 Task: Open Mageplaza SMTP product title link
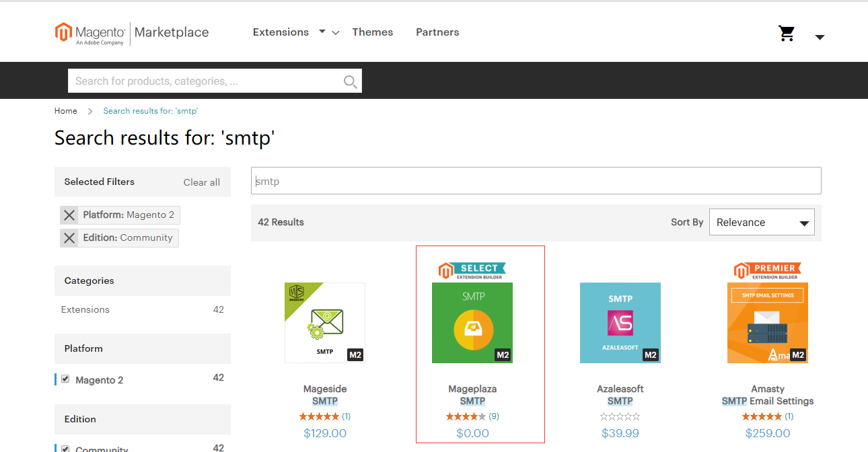[x=472, y=395]
